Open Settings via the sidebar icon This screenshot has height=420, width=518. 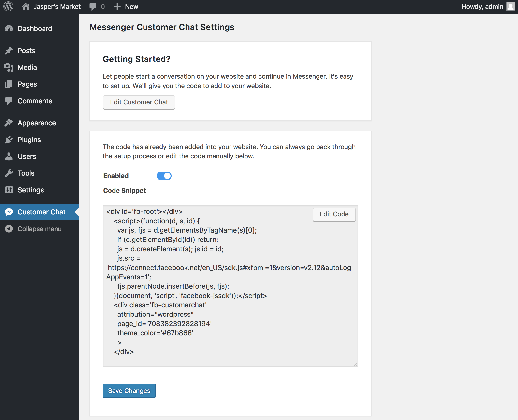(9, 190)
